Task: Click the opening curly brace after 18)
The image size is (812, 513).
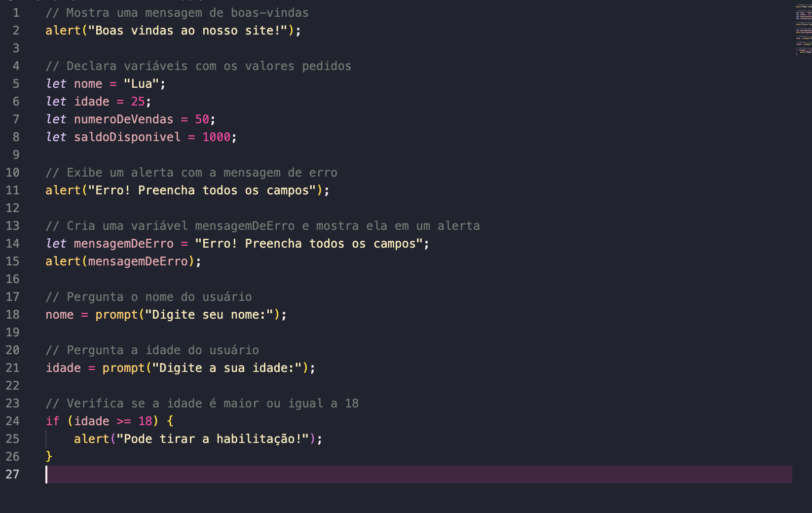Action: coord(170,421)
